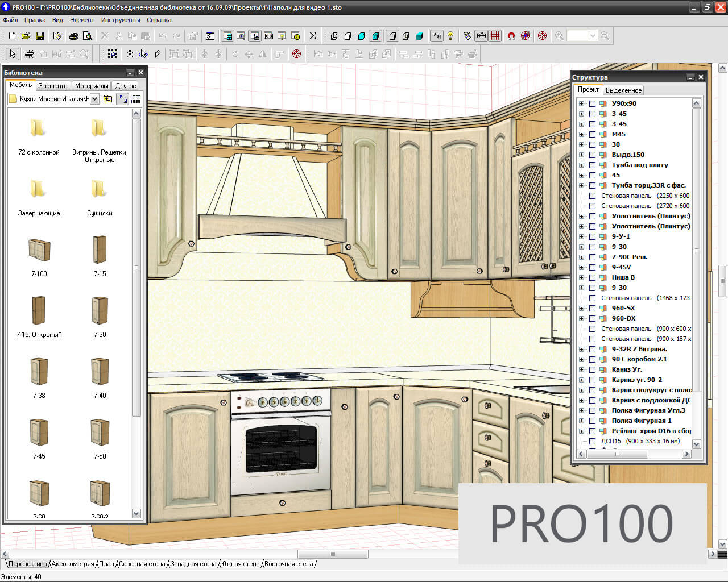Toggle the light bulb shading icon
Viewport: 728px width, 582px height.
450,36
